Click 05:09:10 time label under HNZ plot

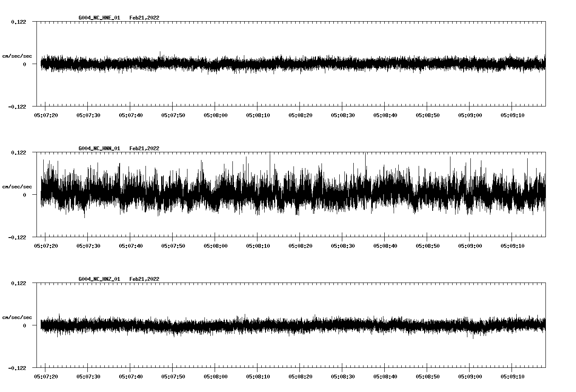click(512, 376)
